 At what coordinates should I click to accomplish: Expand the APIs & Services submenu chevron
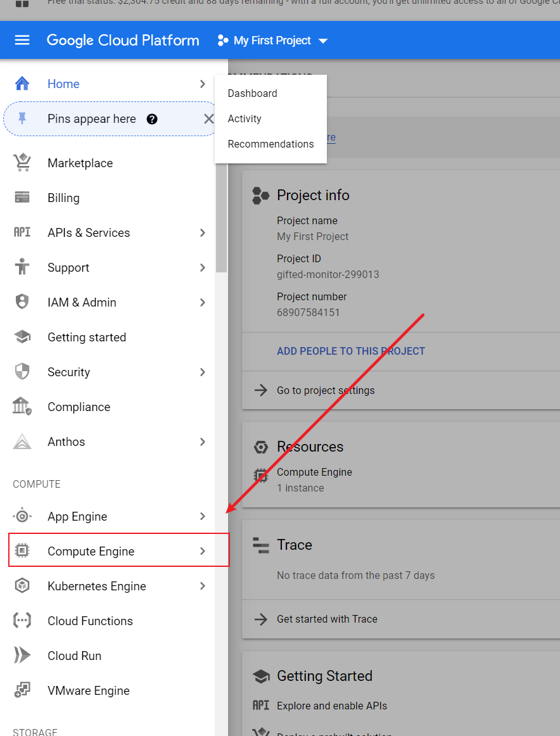(x=202, y=232)
